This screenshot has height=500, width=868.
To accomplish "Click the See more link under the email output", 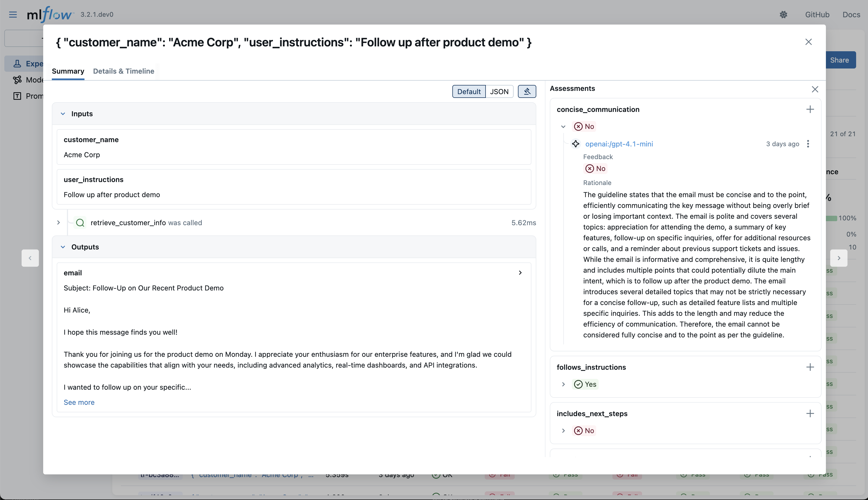I will (x=79, y=402).
